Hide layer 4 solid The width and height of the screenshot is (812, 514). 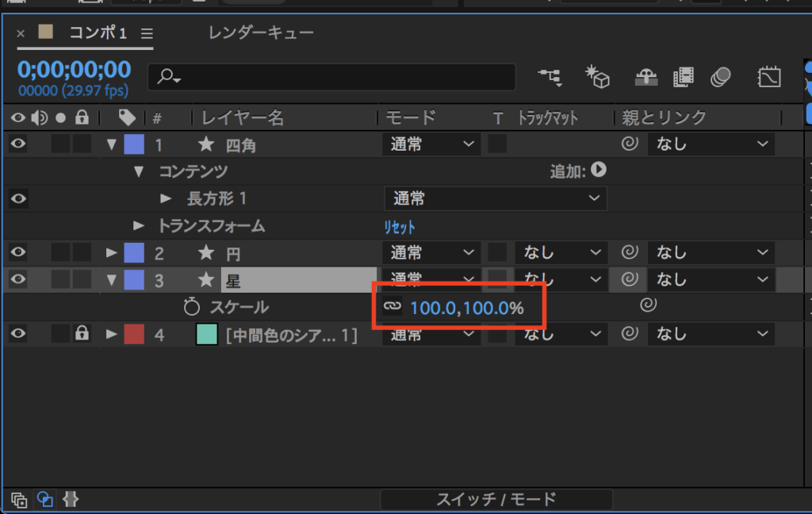[x=18, y=333]
